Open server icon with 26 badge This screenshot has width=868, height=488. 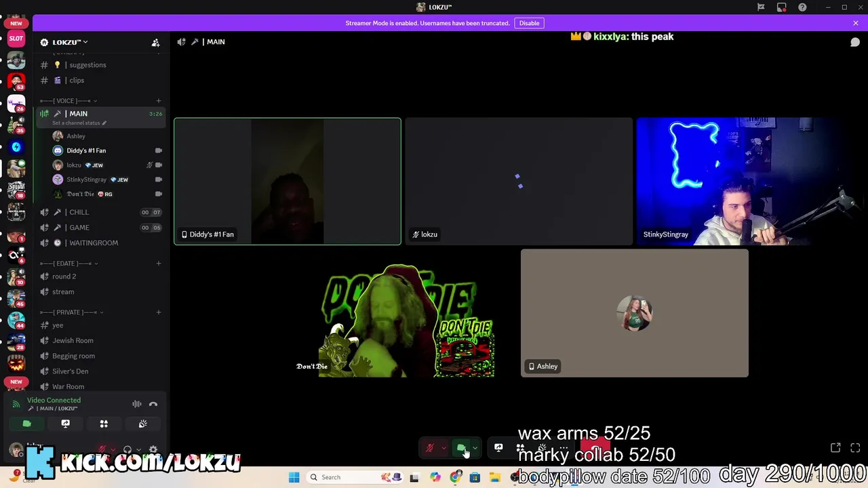point(16,104)
